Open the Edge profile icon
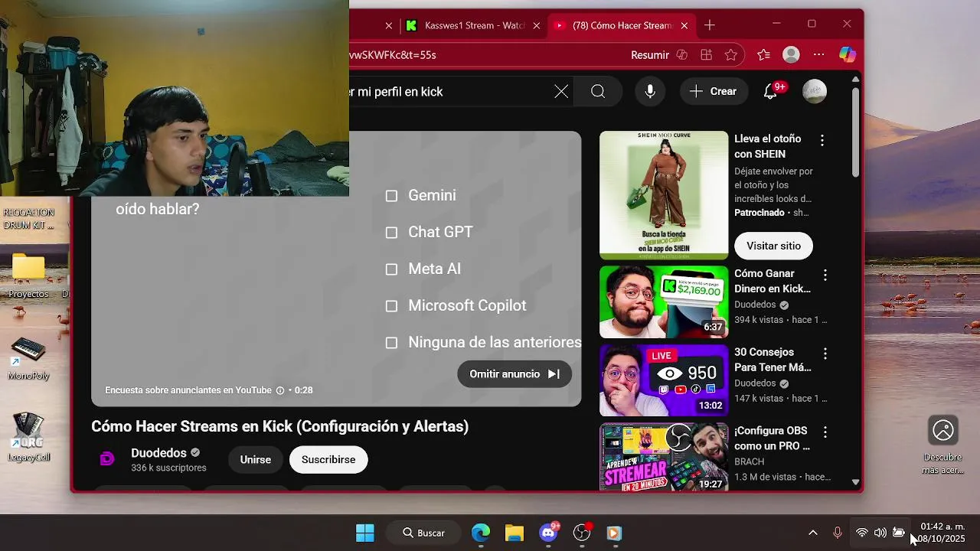The width and height of the screenshot is (980, 551). [x=792, y=55]
